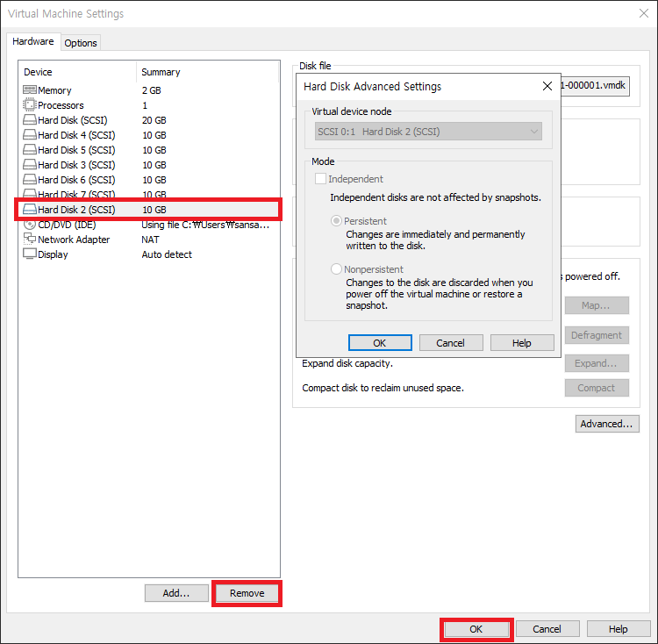658x644 pixels.
Task: Select the Nonpersistent radio button
Action: (336, 269)
